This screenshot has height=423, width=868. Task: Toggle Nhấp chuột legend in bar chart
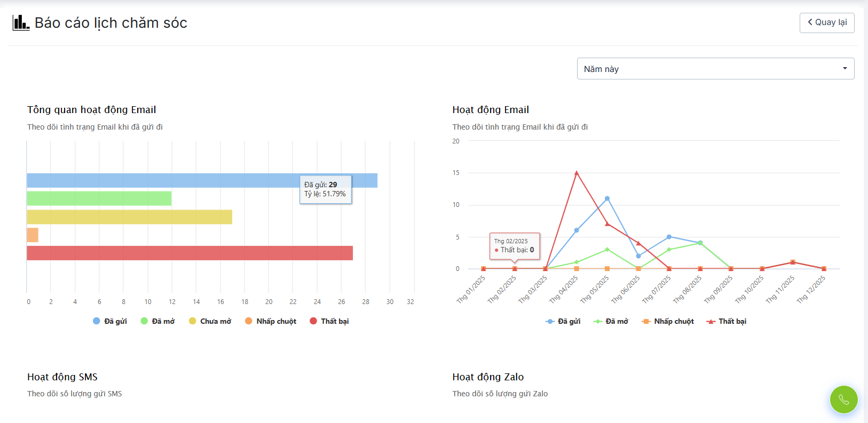pyautogui.click(x=271, y=321)
